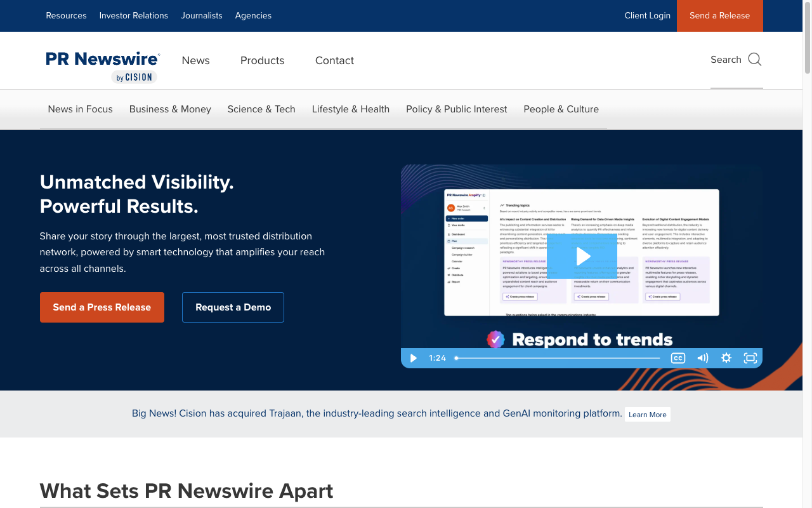Enter fullscreen mode on the video
This screenshot has height=508, width=812.
(750, 358)
